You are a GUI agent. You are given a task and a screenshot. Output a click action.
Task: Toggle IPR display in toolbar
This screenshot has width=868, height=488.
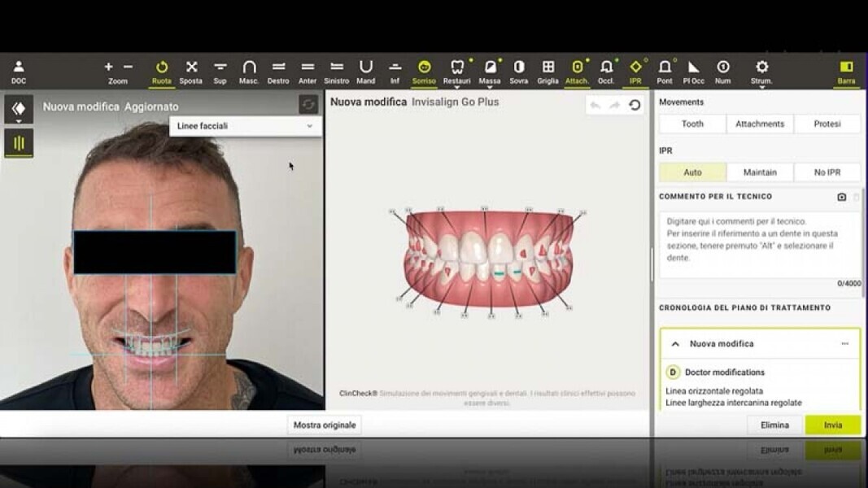[x=635, y=71]
